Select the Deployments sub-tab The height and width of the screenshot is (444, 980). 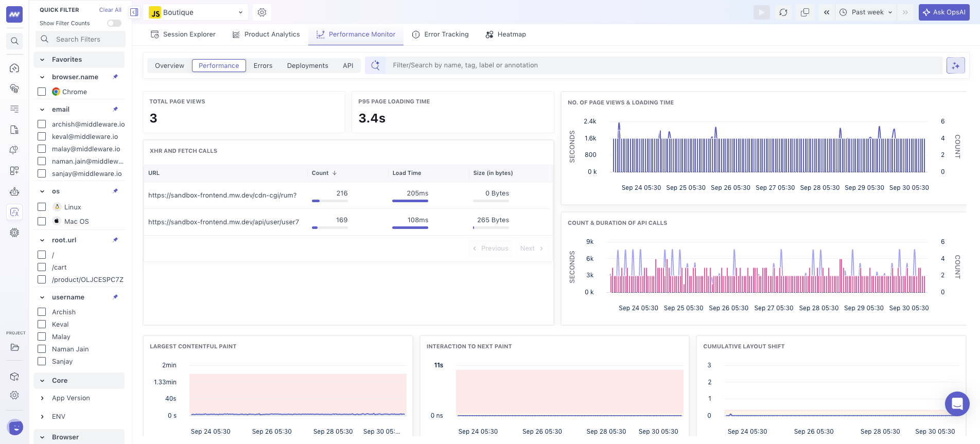tap(307, 65)
